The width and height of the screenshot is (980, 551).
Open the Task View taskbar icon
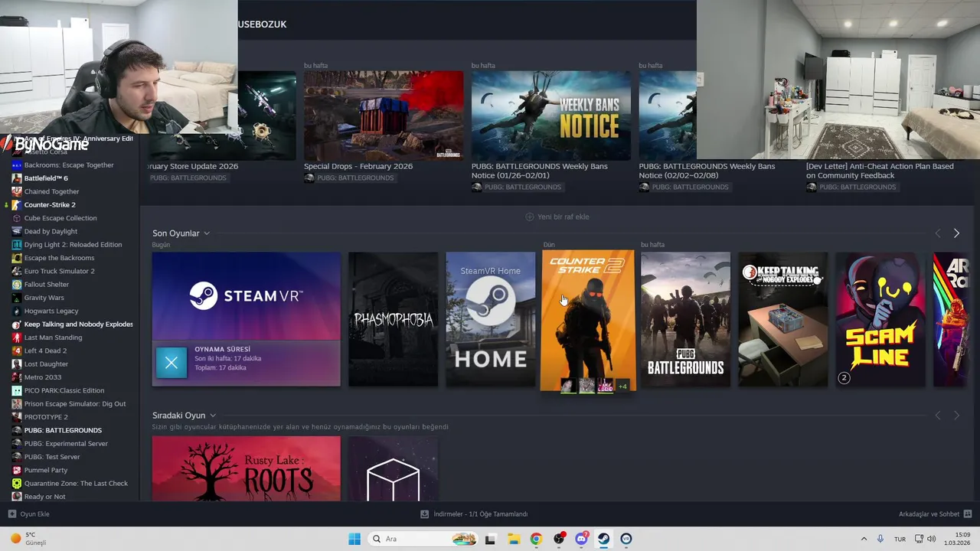[490, 539]
